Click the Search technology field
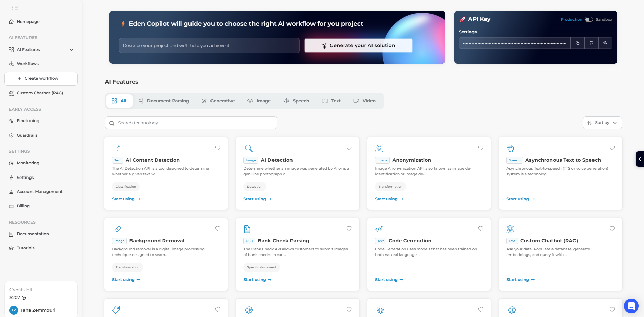Screen dimensions: 644x317 click(191, 123)
